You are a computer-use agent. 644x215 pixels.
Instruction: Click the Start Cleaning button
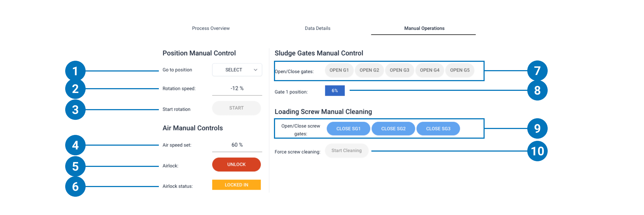pos(347,150)
